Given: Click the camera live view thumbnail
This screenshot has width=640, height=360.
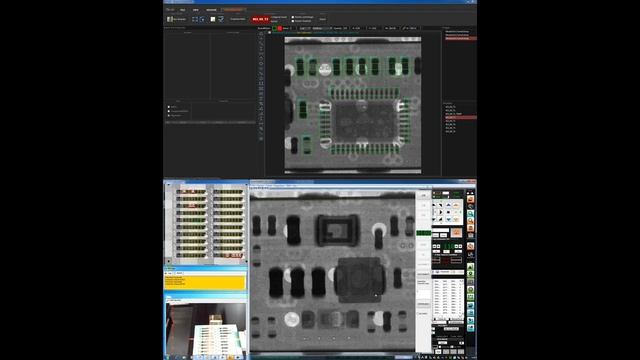Looking at the screenshot, I should (x=206, y=329).
